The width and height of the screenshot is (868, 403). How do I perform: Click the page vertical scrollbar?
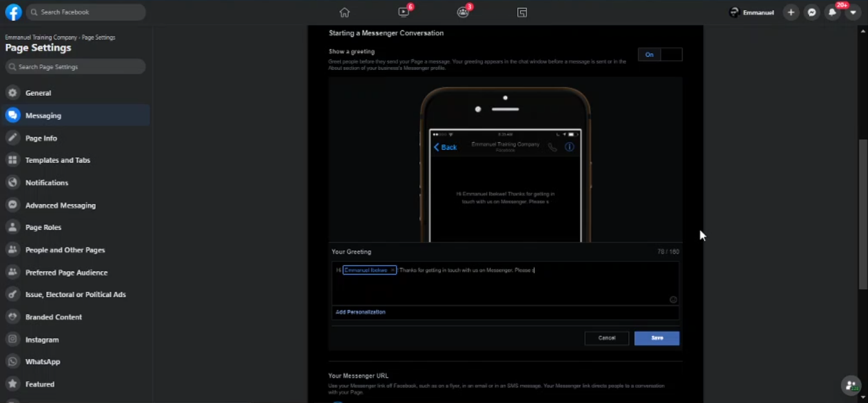863,214
